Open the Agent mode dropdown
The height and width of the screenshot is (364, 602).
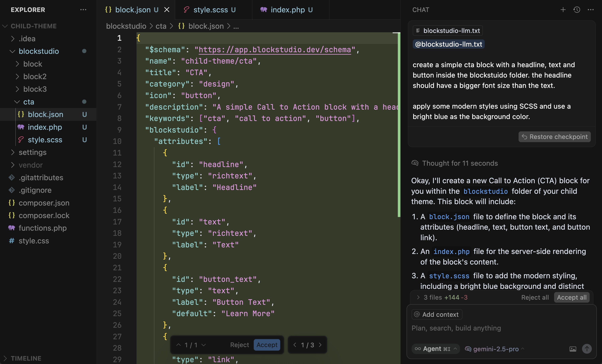pos(436,349)
